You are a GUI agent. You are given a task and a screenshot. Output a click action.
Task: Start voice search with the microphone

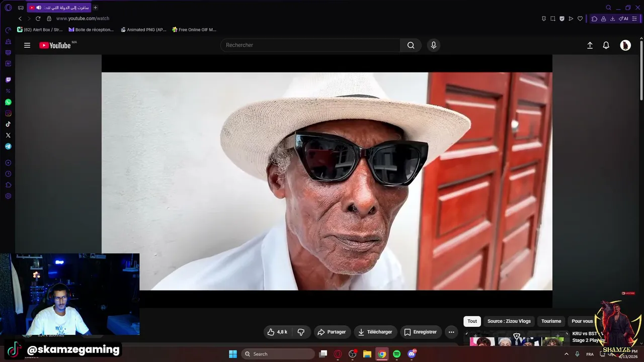coord(434,45)
